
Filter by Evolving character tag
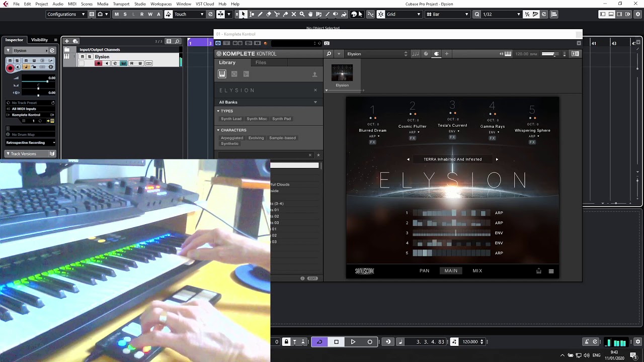[256, 138]
